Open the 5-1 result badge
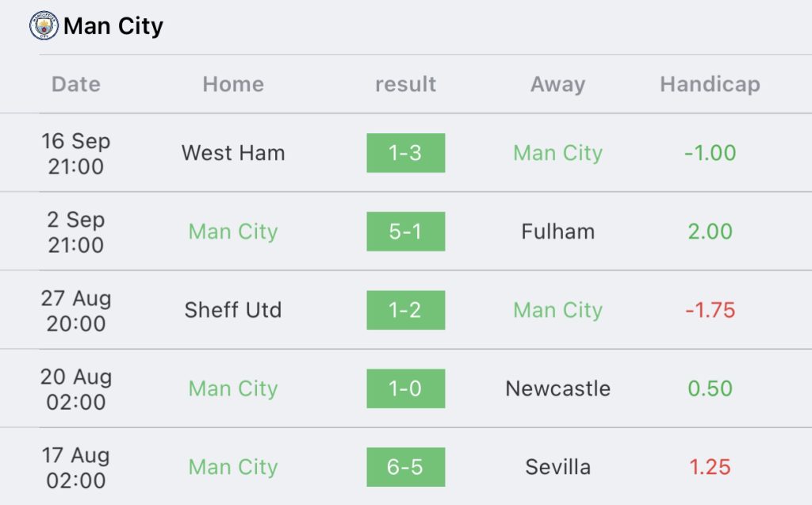The height and width of the screenshot is (505, 812). (x=405, y=231)
